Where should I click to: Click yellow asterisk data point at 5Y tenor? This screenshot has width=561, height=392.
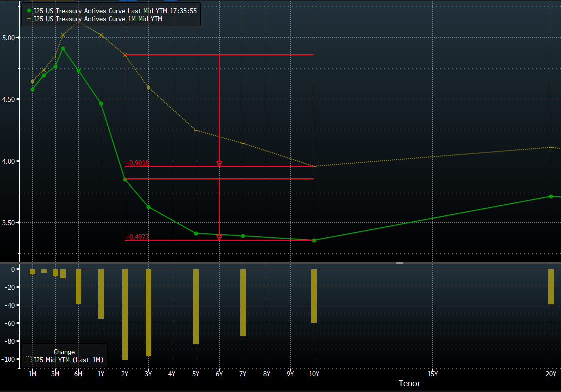tap(196, 130)
